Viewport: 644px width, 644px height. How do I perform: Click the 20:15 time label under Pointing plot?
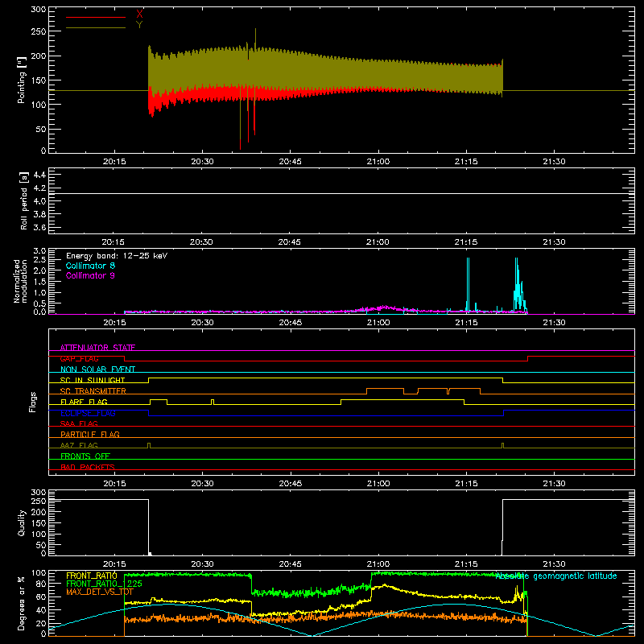point(114,162)
